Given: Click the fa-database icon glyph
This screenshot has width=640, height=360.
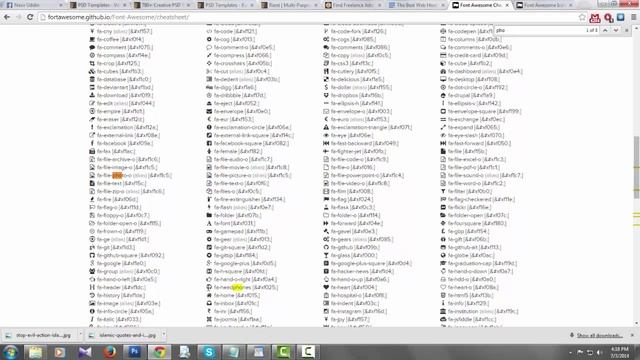Looking at the screenshot, I should click(92, 79).
